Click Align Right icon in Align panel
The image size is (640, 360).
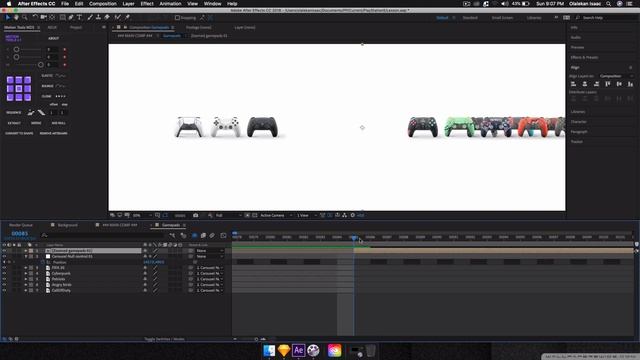(596, 84)
